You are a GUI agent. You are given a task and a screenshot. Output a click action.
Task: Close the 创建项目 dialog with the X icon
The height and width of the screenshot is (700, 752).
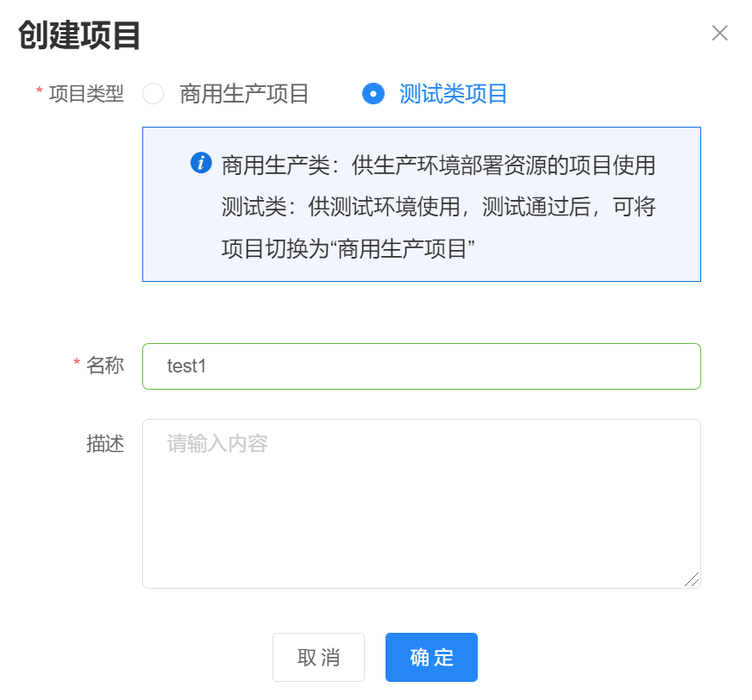tap(719, 34)
